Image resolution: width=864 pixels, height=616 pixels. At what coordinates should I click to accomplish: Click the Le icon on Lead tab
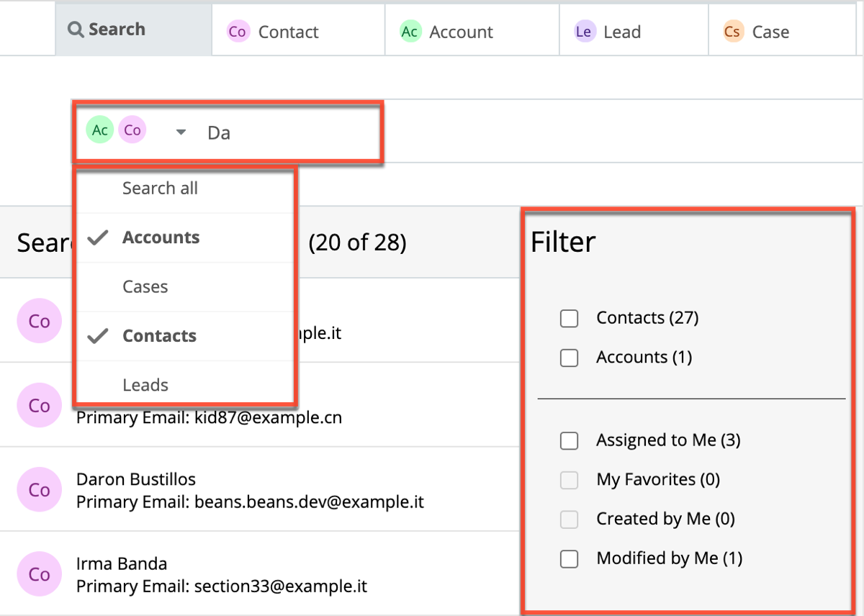coord(584,32)
